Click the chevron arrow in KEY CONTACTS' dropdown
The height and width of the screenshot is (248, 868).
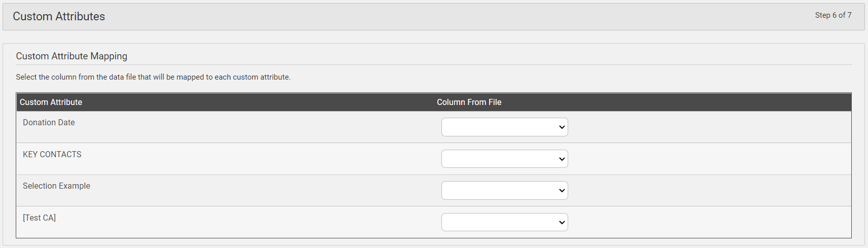562,159
